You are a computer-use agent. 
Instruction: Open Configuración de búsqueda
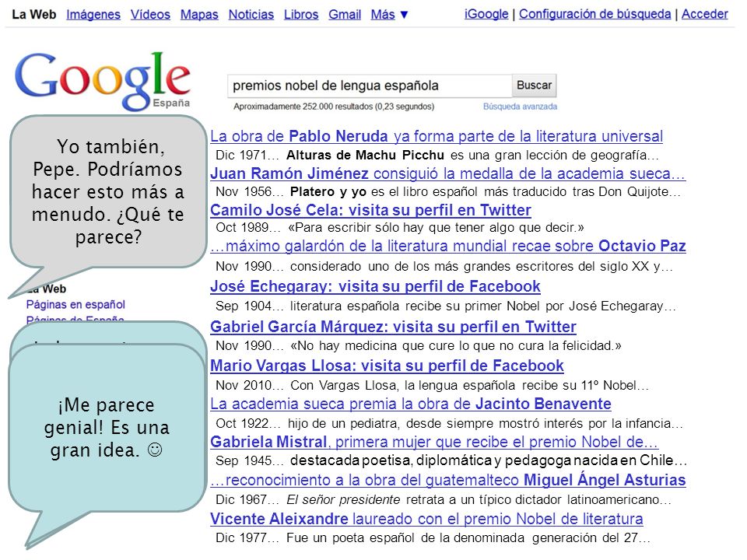click(x=595, y=14)
